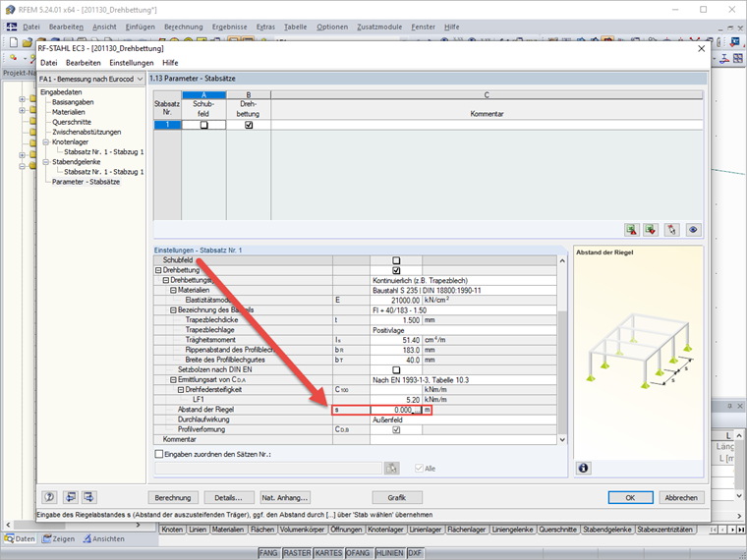Open the FA1 Bemessung nach Eurocode dropdown

pos(140,79)
